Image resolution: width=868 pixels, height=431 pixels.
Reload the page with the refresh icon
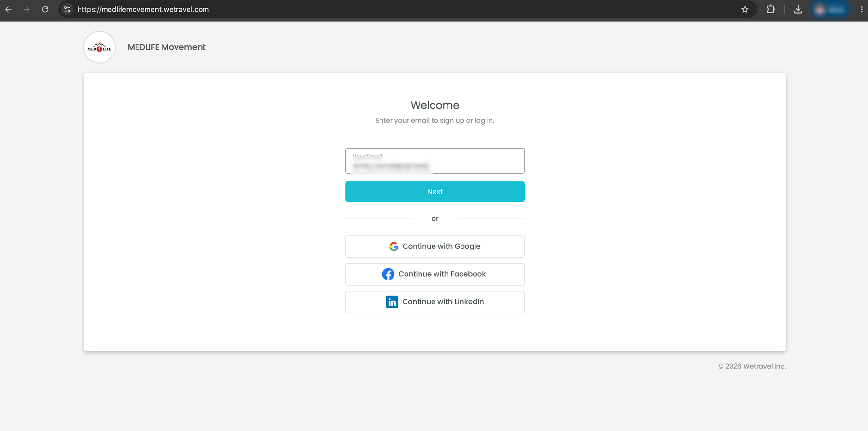pyautogui.click(x=45, y=9)
